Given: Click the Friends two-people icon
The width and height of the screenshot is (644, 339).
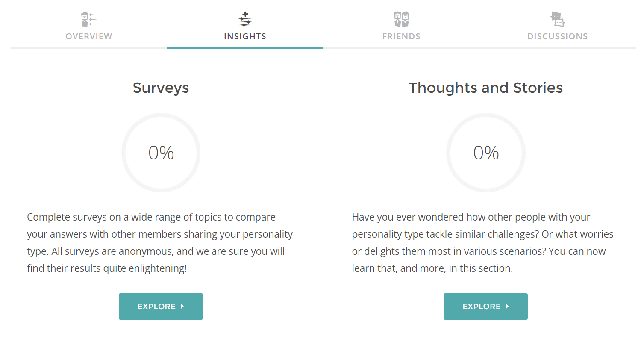Looking at the screenshot, I should (x=402, y=19).
